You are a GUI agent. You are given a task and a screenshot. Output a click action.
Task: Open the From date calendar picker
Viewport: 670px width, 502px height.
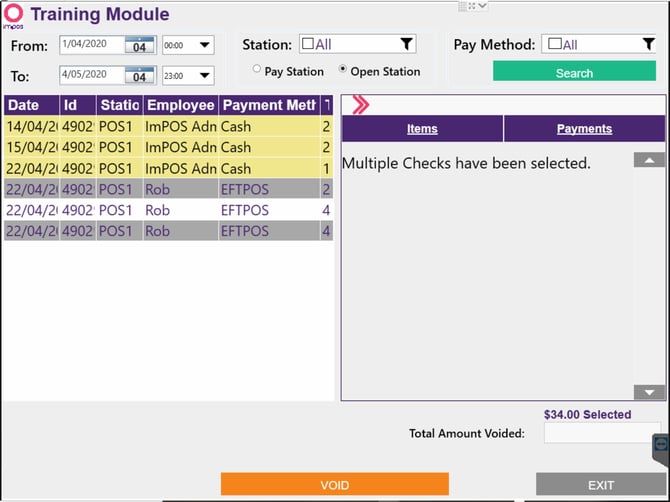coord(139,45)
